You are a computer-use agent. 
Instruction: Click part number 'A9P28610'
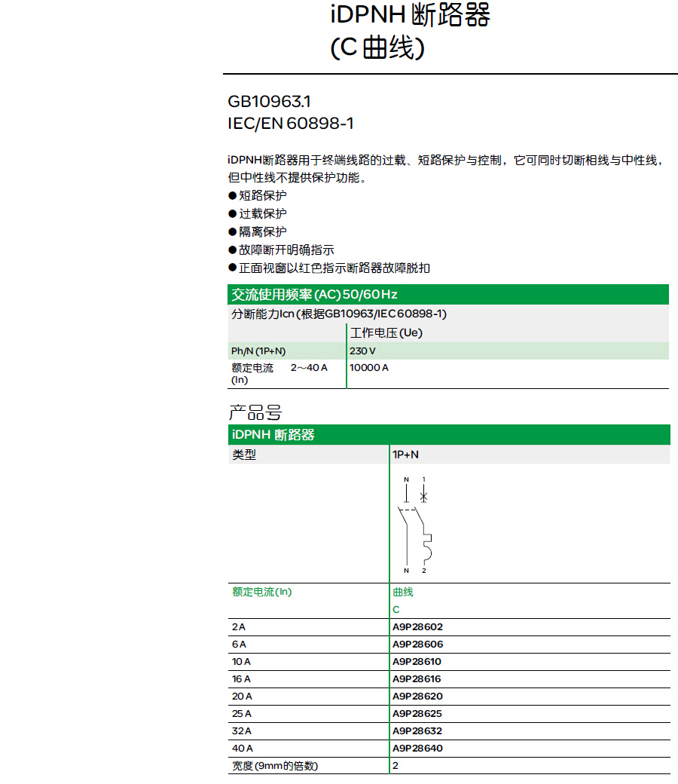click(417, 662)
